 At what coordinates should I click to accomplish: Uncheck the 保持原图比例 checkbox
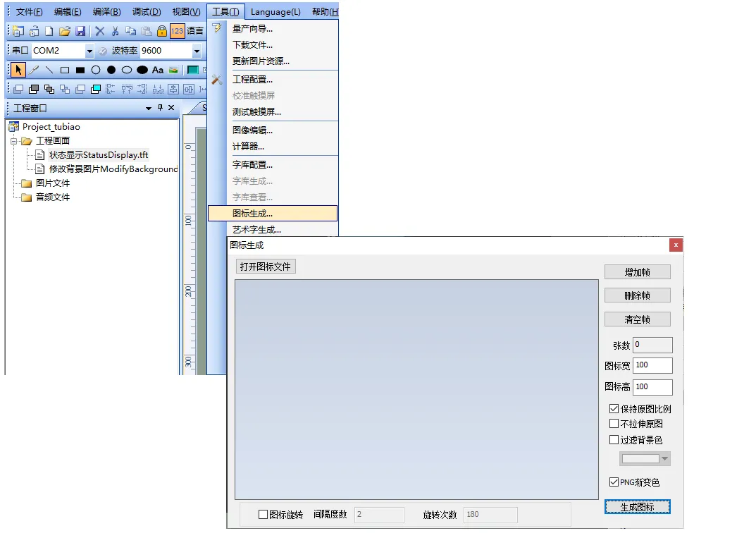click(614, 409)
